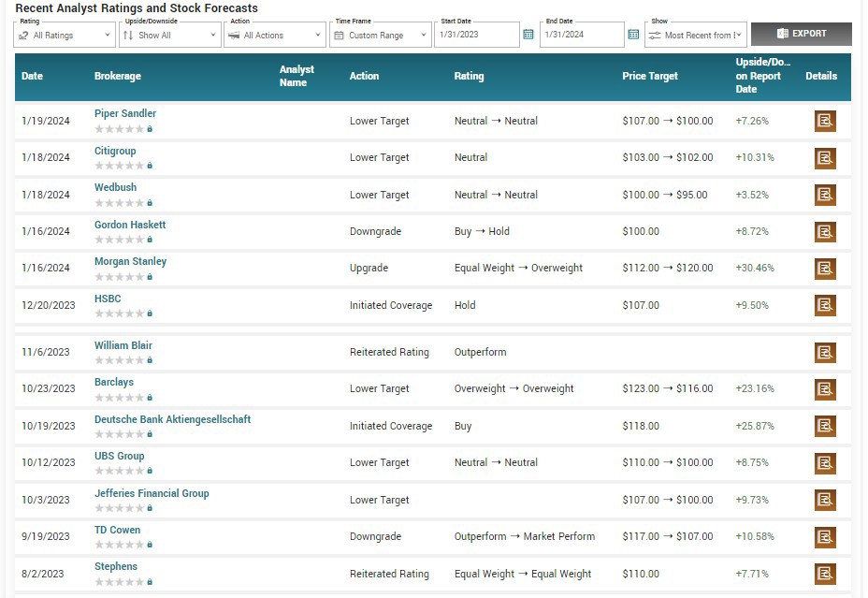
Task: Click the Buy → Hold rating text
Action: (x=482, y=231)
